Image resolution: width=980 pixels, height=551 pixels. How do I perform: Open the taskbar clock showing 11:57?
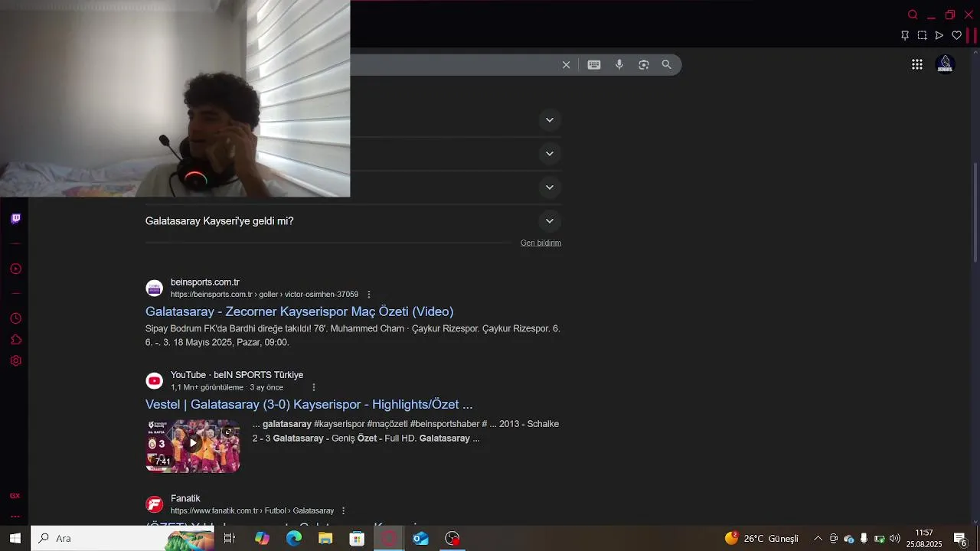click(924, 538)
